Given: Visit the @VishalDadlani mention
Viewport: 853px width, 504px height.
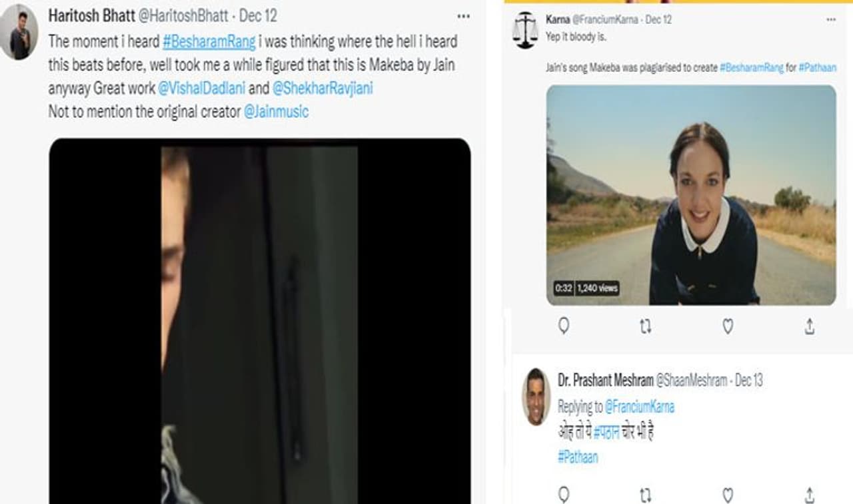Looking at the screenshot, I should [x=201, y=88].
